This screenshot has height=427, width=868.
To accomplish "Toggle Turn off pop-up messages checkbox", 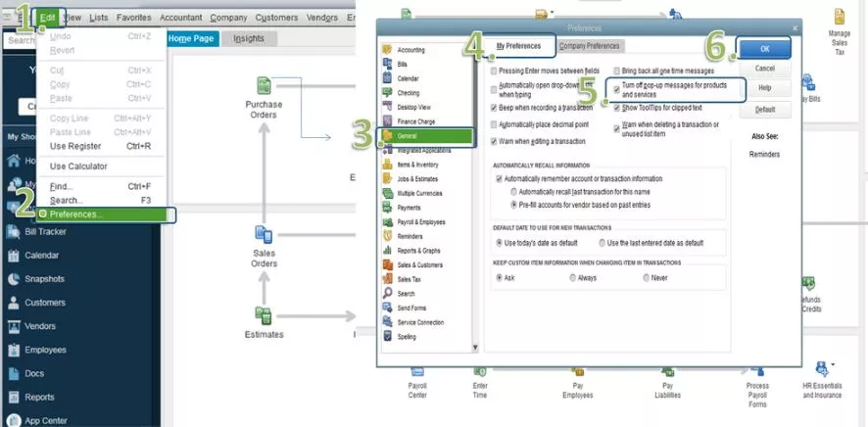I will click(x=617, y=88).
